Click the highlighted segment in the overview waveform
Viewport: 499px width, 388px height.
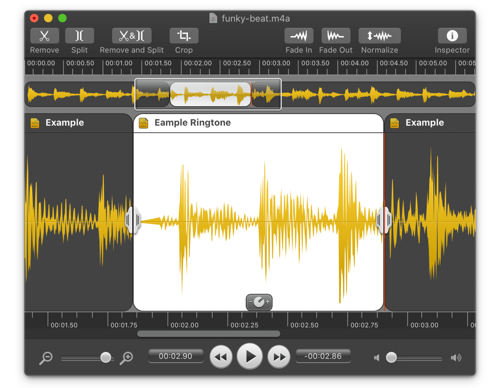pos(210,94)
